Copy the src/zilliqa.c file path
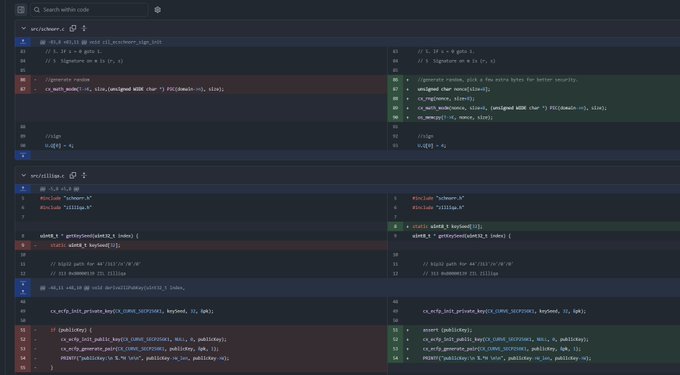This screenshot has height=375, width=680. [x=73, y=176]
